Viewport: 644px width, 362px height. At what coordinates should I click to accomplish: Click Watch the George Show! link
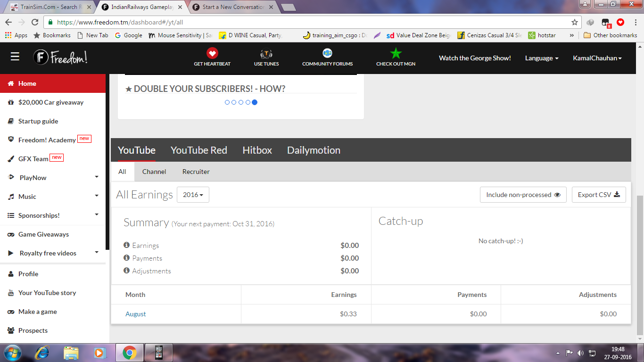475,58
